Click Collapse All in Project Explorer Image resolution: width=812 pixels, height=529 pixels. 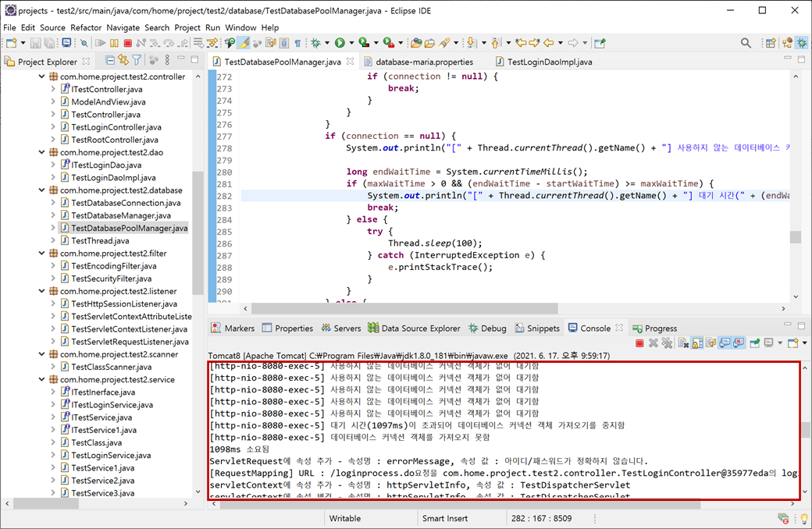[110, 61]
